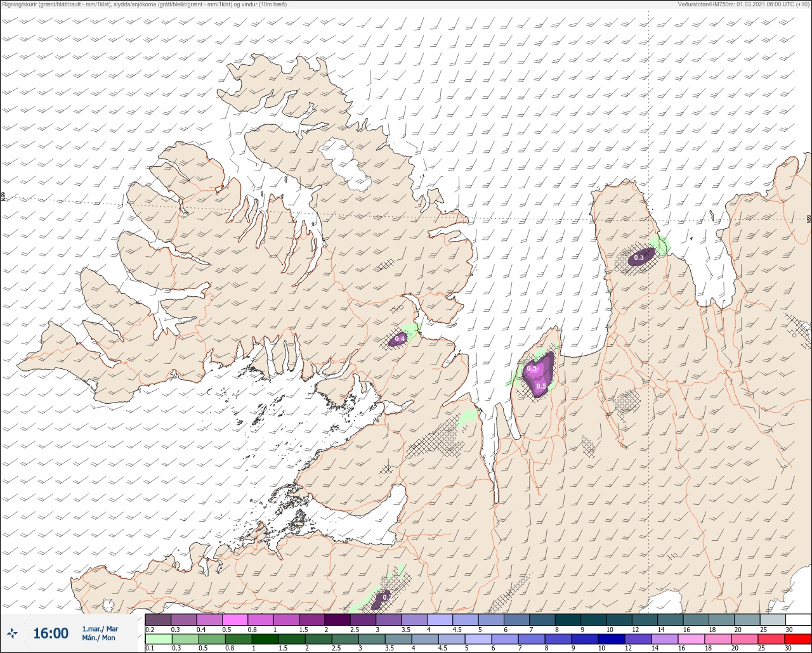This screenshot has height=653, width=812.
Task: Click the map title starting 'Rigning/skúrir'
Action: [x=145, y=4]
